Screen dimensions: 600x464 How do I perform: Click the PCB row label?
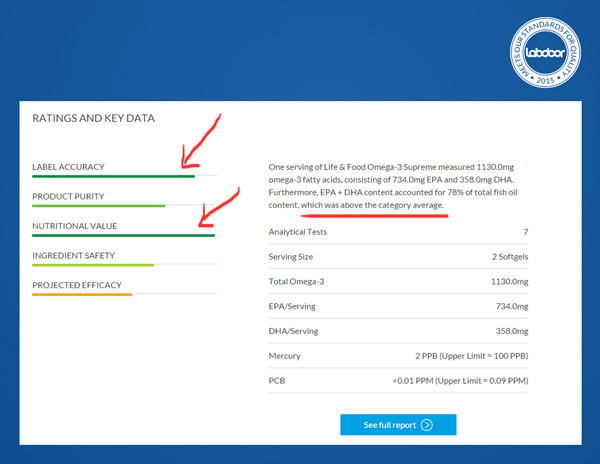[277, 381]
